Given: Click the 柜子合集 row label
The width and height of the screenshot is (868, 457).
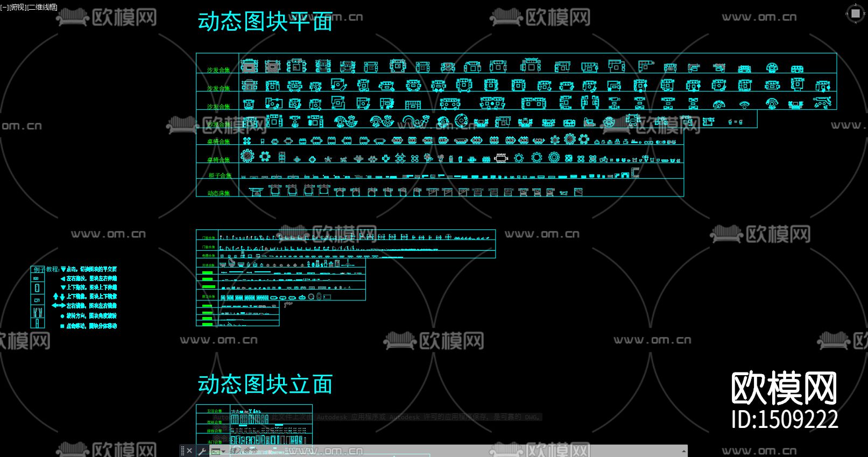Looking at the screenshot, I should click(220, 175).
